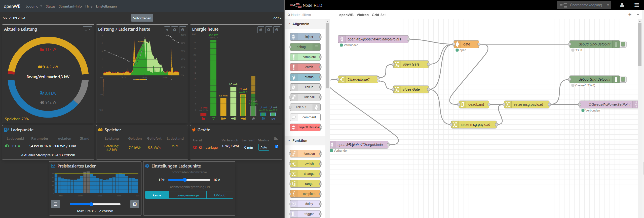Adjust the LP1 Stromstärke slider
This screenshot has height=218, width=644.
tap(185, 180)
